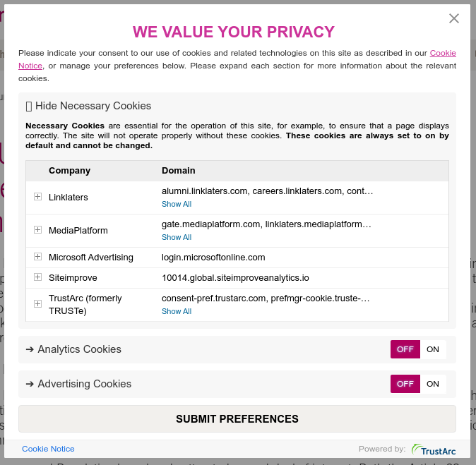
Task: Close the privacy dialog with the X
Action: (454, 18)
